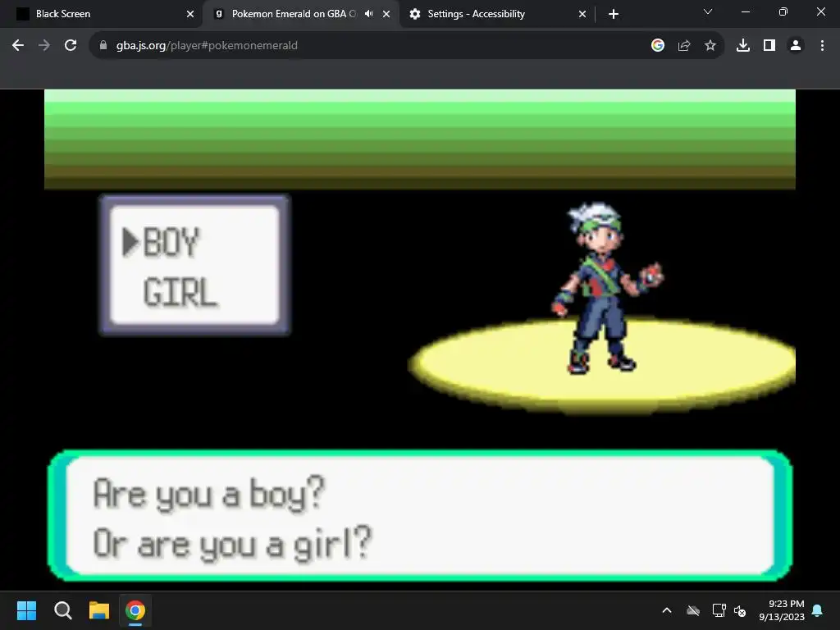Open network display tray icon
840x630 pixels.
click(719, 610)
